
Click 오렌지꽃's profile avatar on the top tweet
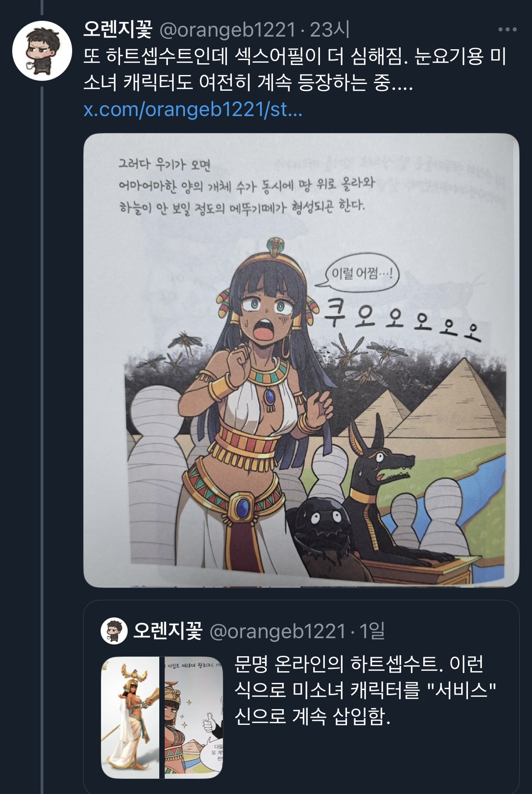(42, 51)
